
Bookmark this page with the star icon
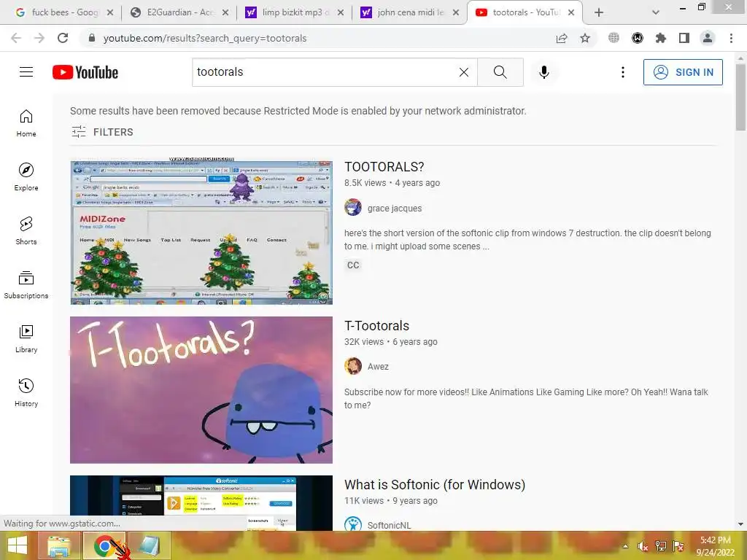(x=585, y=38)
